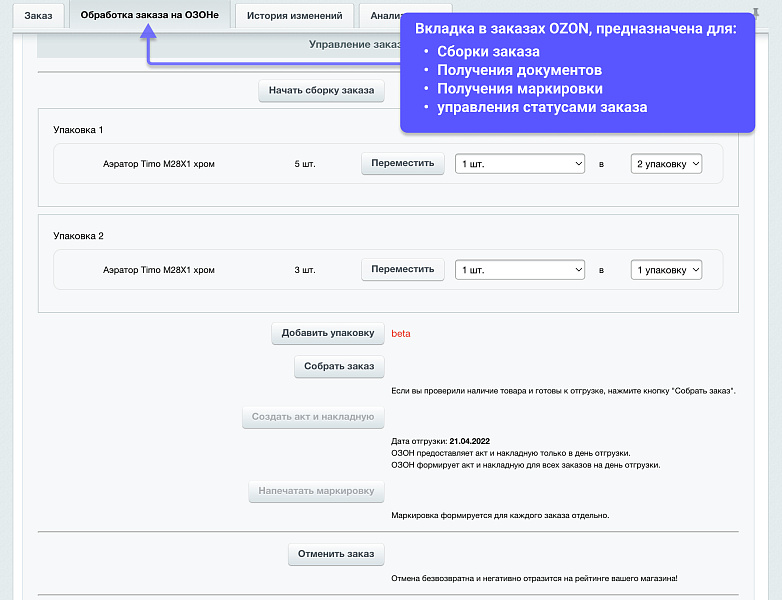Image resolution: width=782 pixels, height=600 pixels.
Task: Click the Добавить упаковку button
Action: (328, 334)
